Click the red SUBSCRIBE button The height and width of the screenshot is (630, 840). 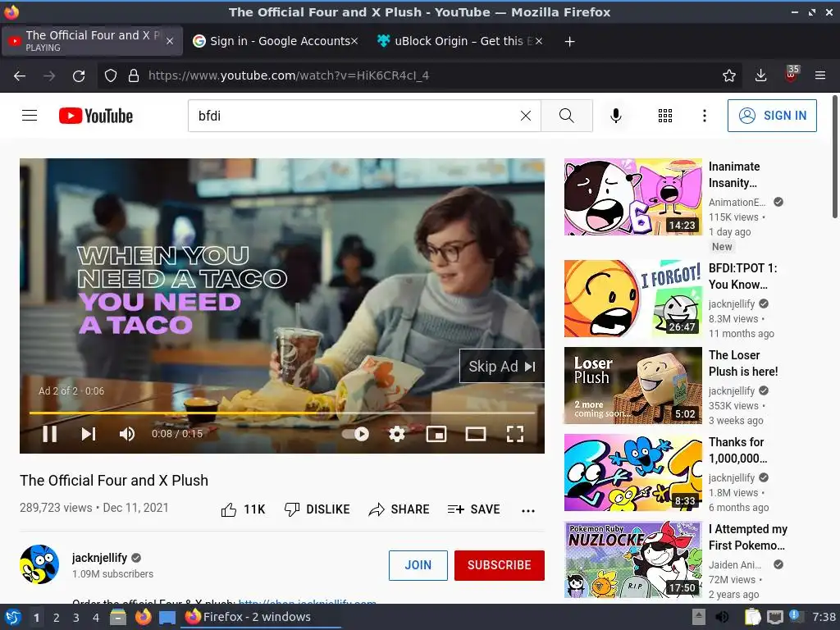coord(500,565)
